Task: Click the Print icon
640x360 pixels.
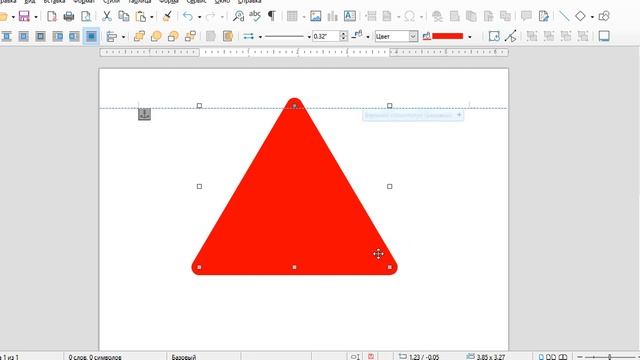Action: (x=69, y=16)
